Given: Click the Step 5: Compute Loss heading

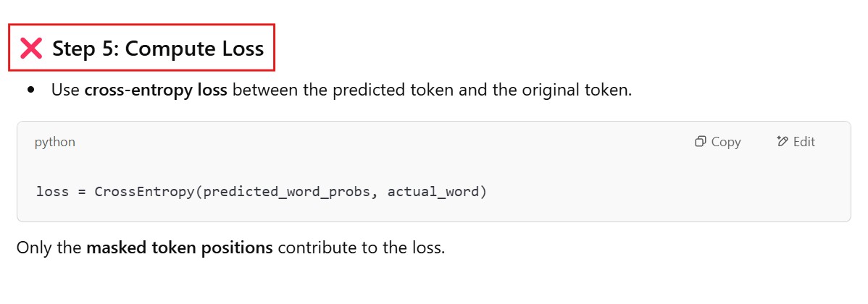Looking at the screenshot, I should pyautogui.click(x=158, y=48).
